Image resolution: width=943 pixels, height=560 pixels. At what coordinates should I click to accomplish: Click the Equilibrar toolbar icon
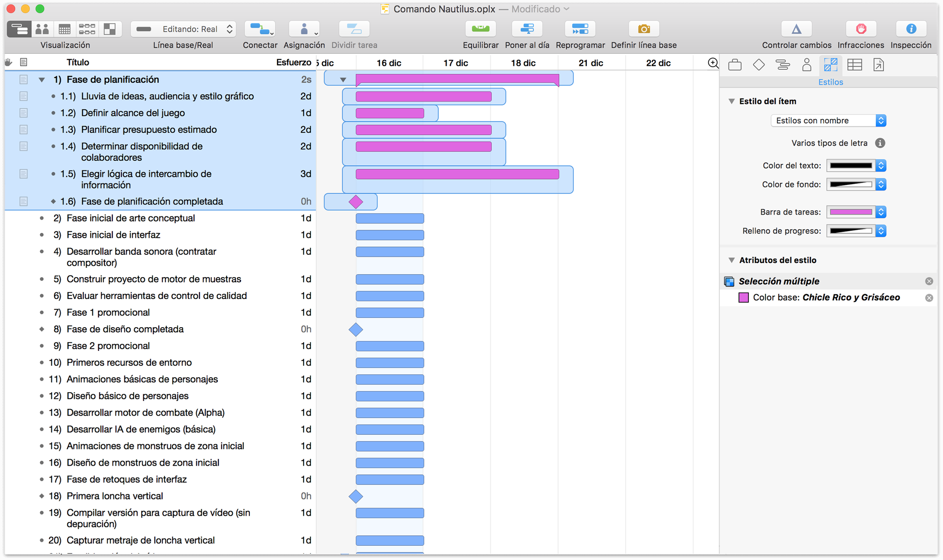(480, 29)
